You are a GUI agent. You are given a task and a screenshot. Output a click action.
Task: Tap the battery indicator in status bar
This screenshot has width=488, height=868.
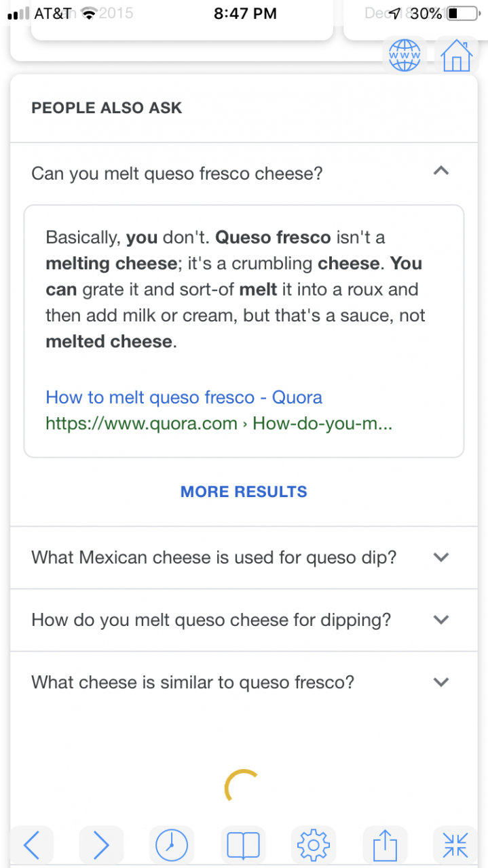tap(462, 14)
